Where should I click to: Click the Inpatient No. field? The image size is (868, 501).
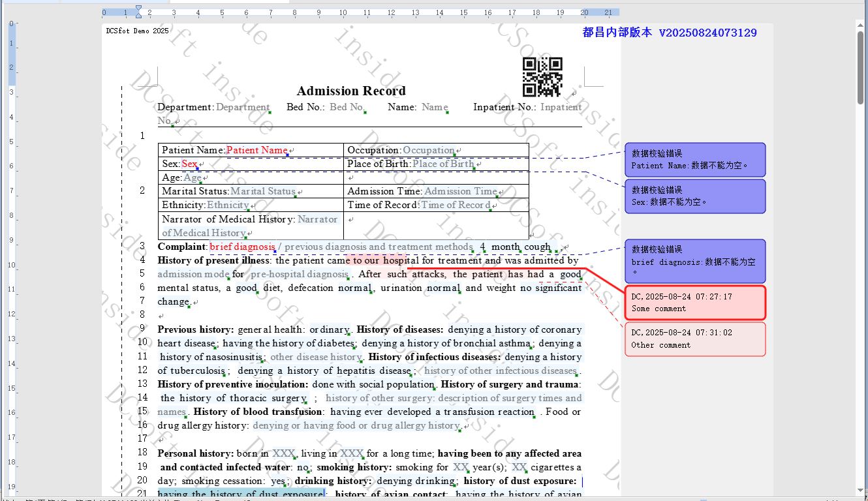click(x=561, y=107)
